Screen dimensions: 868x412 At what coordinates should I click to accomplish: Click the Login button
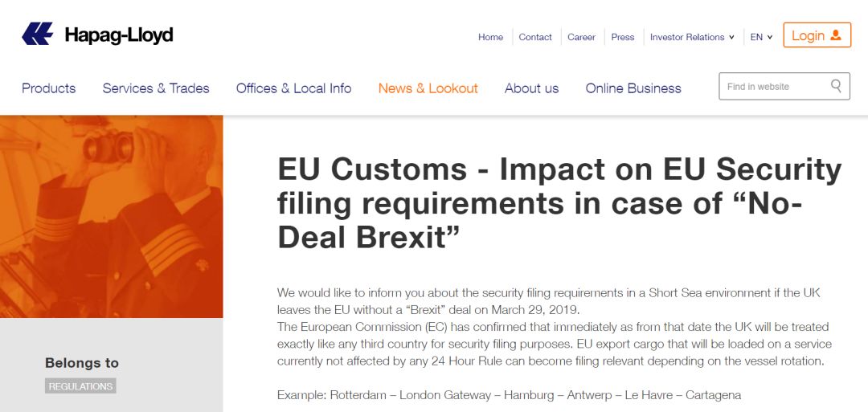click(817, 35)
